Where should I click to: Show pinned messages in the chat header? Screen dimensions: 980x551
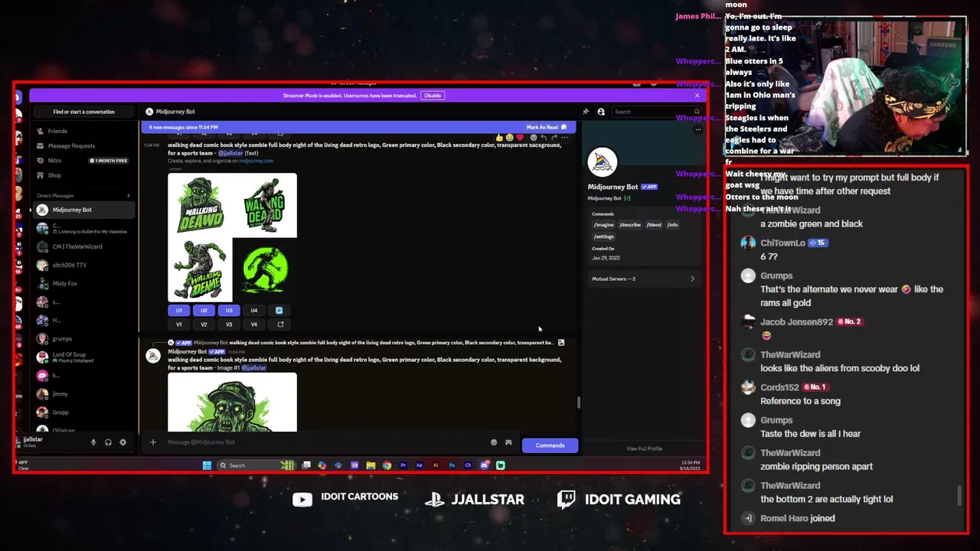click(586, 112)
